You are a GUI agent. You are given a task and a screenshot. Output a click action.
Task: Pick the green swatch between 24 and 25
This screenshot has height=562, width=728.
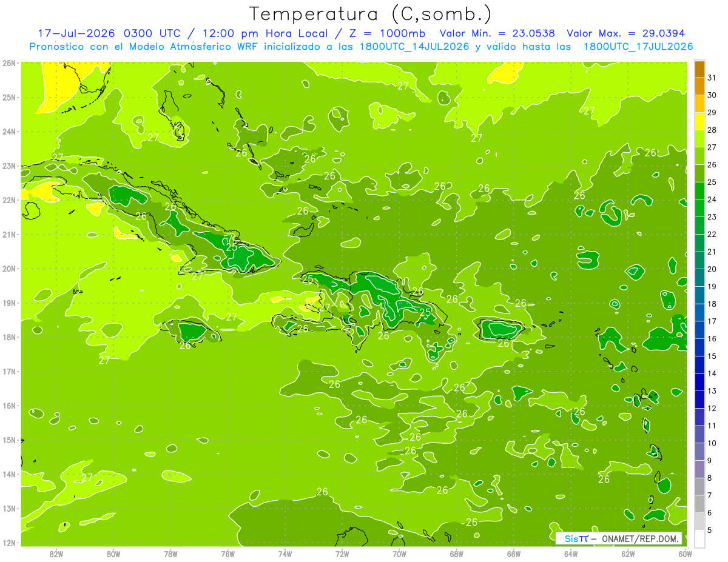(699, 191)
